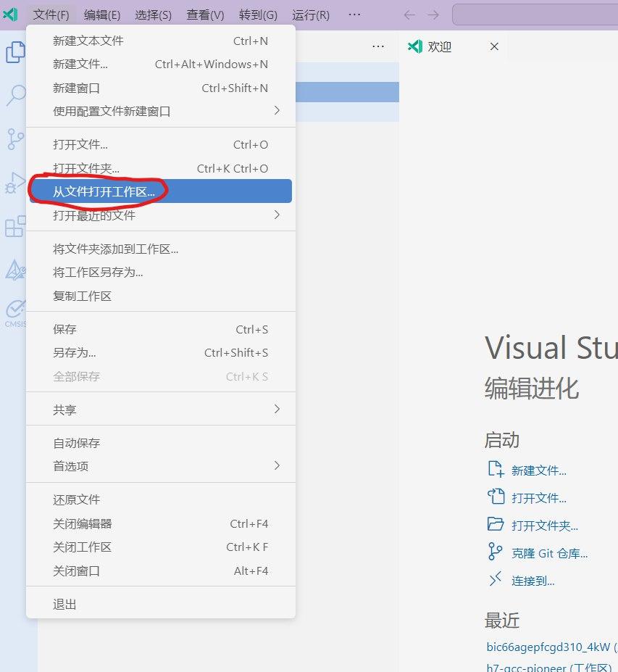Screen dimensions: 618x672
Task: Select 从文件打开工作区... menu entry
Action: click(x=161, y=191)
